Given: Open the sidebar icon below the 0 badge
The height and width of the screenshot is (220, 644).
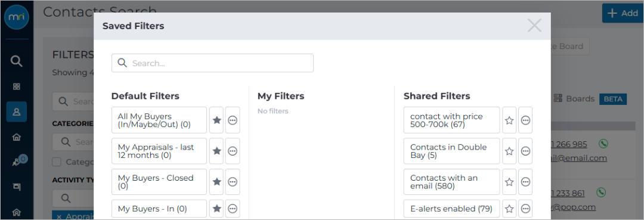Looking at the screenshot, I should (x=17, y=187).
